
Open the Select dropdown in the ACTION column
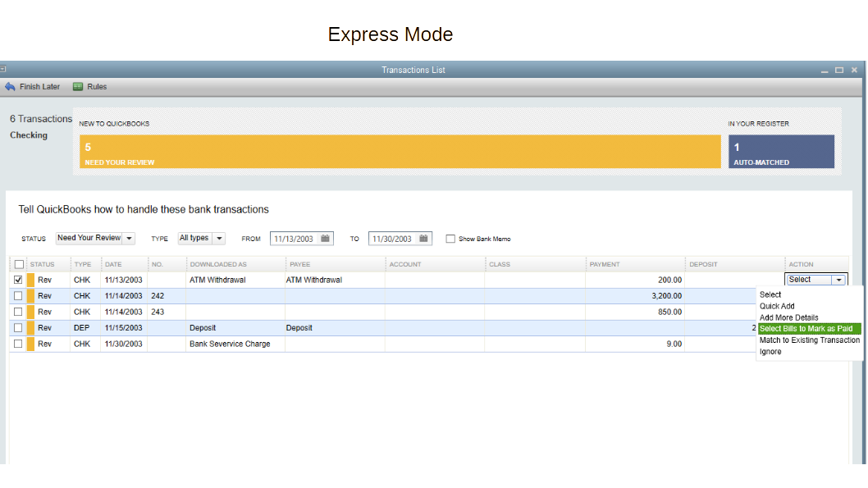coord(839,279)
